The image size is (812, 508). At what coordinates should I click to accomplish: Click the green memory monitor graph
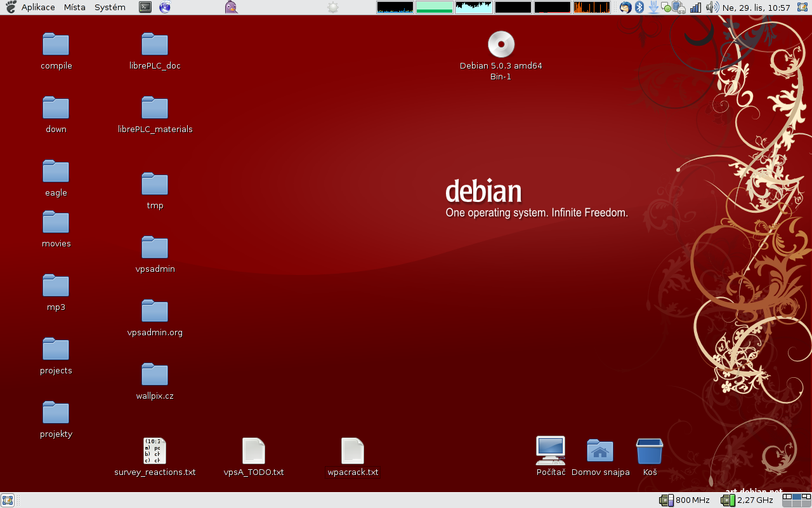[x=434, y=8]
